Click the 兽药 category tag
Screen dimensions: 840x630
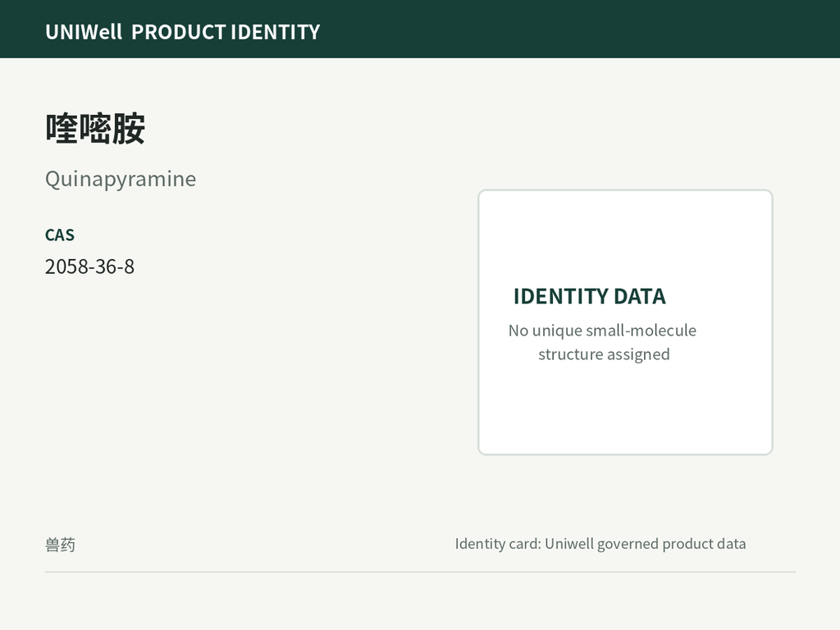pyautogui.click(x=60, y=545)
